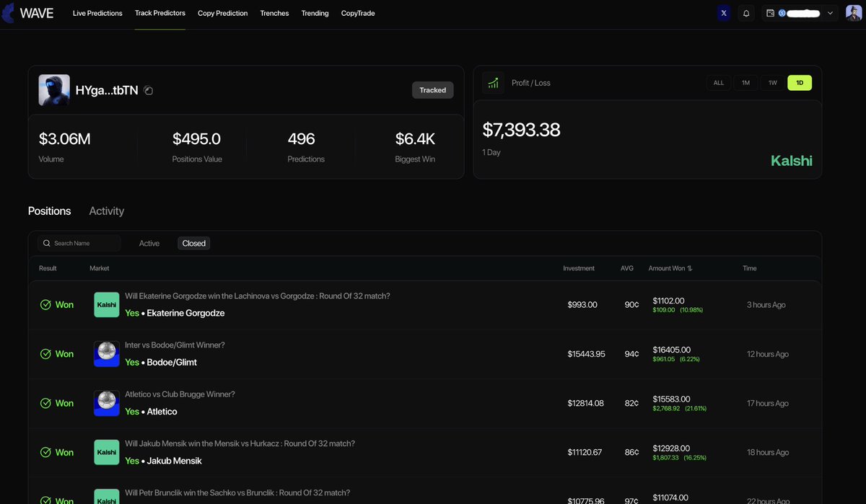Screen dimensions: 866x504
Task: Click soccer ball icon on Atletico vs Club Brugge
Action: (107, 403)
